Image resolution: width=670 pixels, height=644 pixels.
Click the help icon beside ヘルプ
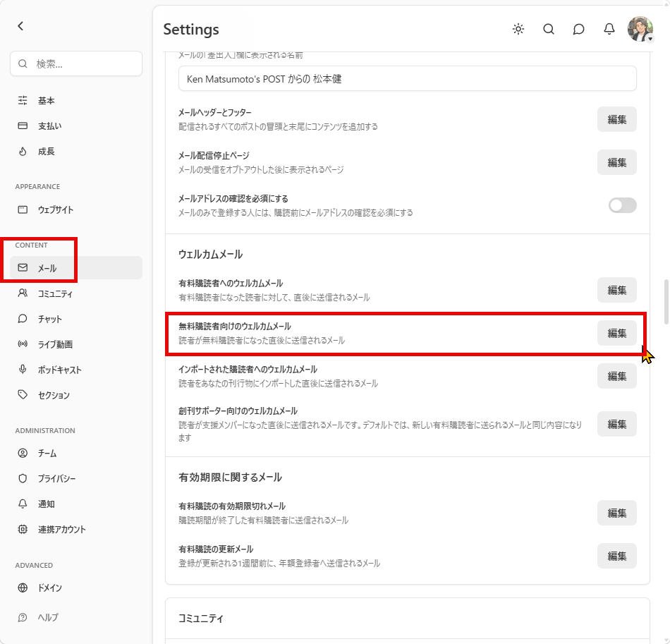pos(23,617)
